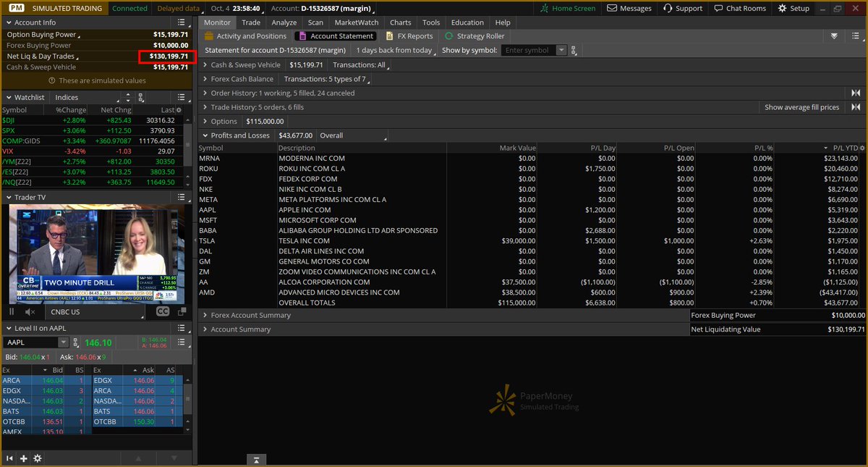Open sidebar gadget settings gear
The image size is (868, 467).
point(38,458)
